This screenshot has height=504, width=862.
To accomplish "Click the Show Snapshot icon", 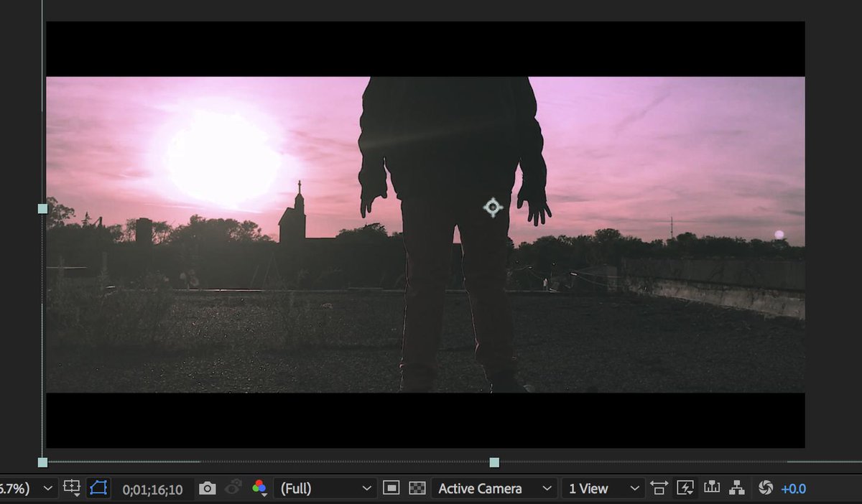I will point(233,488).
